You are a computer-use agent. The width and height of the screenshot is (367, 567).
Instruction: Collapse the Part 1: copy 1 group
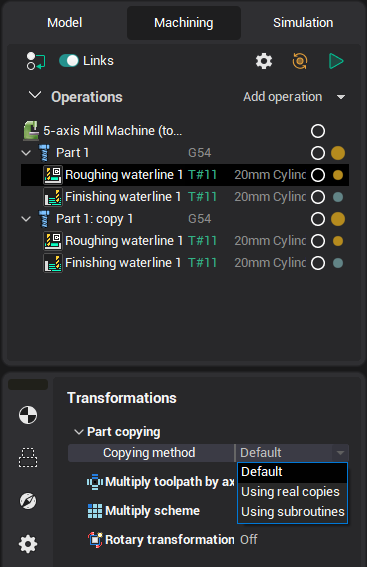[x=26, y=219]
